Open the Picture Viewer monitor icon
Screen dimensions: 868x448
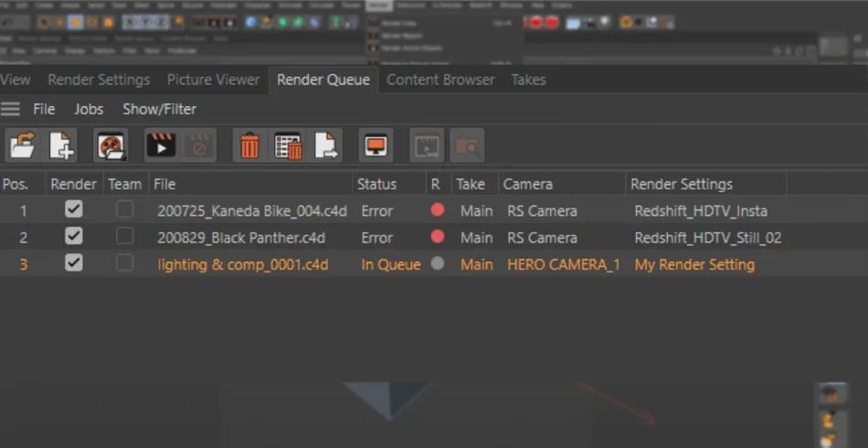(x=376, y=145)
